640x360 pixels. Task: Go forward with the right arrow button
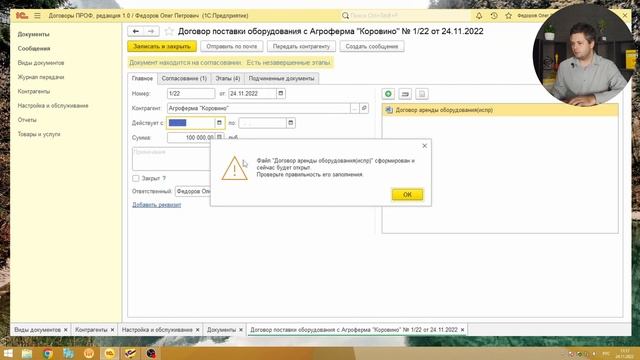151,31
